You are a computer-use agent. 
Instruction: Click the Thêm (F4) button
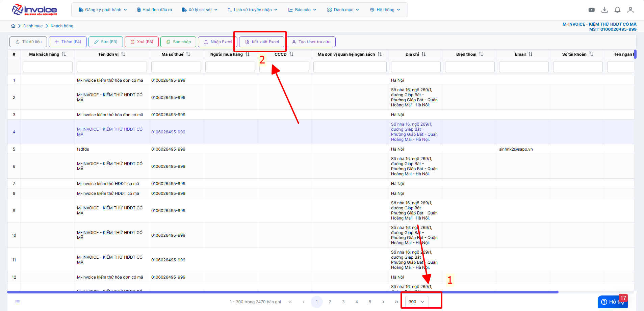(68, 42)
